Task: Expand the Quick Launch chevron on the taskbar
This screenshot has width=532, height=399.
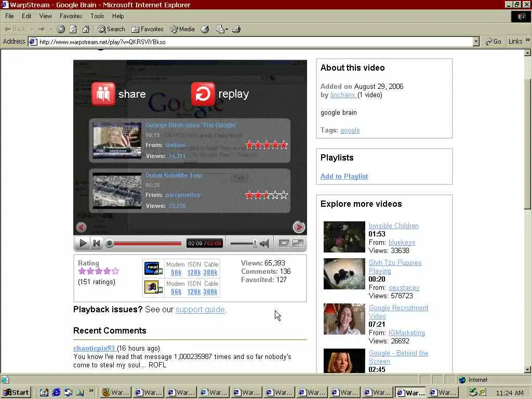Action: [x=91, y=391]
